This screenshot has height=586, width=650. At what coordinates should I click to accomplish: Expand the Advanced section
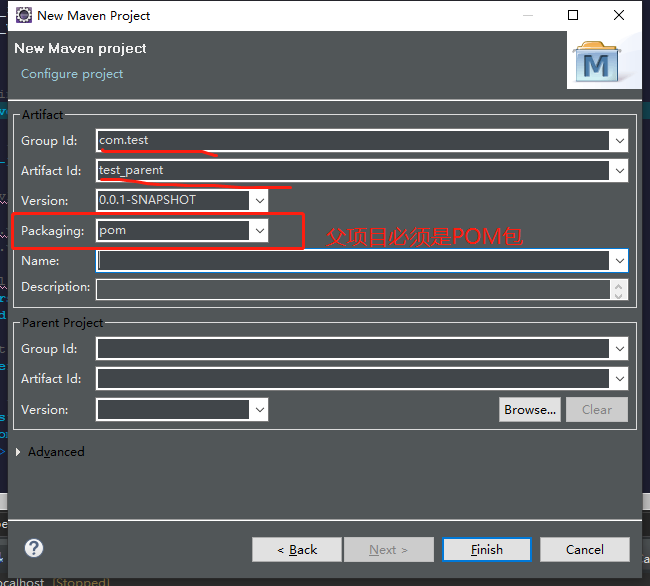pyautogui.click(x=18, y=452)
